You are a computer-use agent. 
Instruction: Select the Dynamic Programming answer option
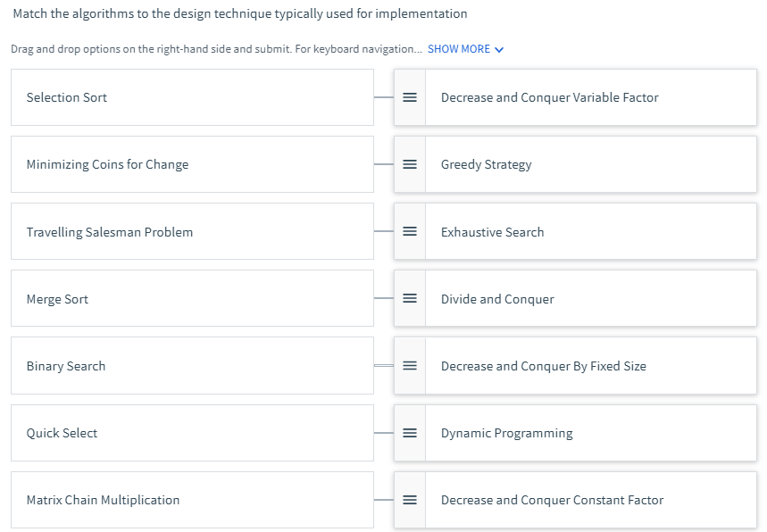[x=507, y=433]
